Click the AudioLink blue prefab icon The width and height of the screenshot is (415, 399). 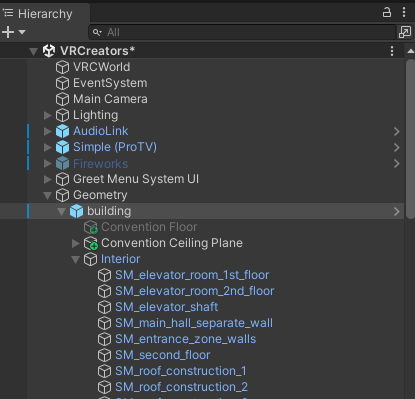[x=62, y=131]
